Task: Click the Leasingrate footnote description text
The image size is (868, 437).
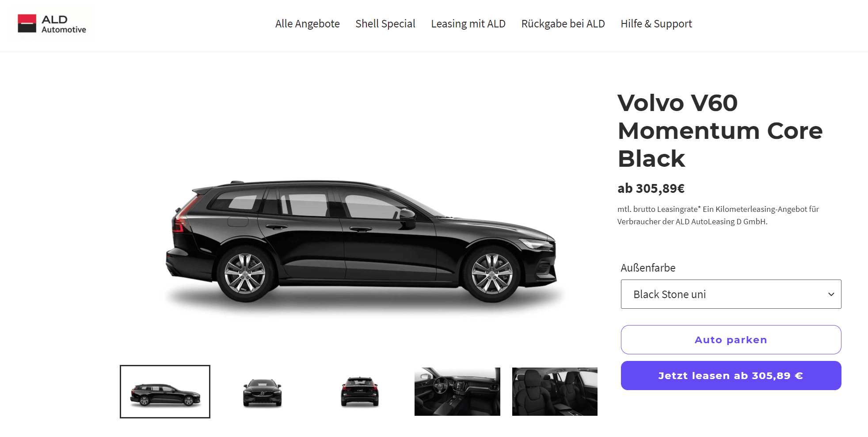Action: coord(718,215)
